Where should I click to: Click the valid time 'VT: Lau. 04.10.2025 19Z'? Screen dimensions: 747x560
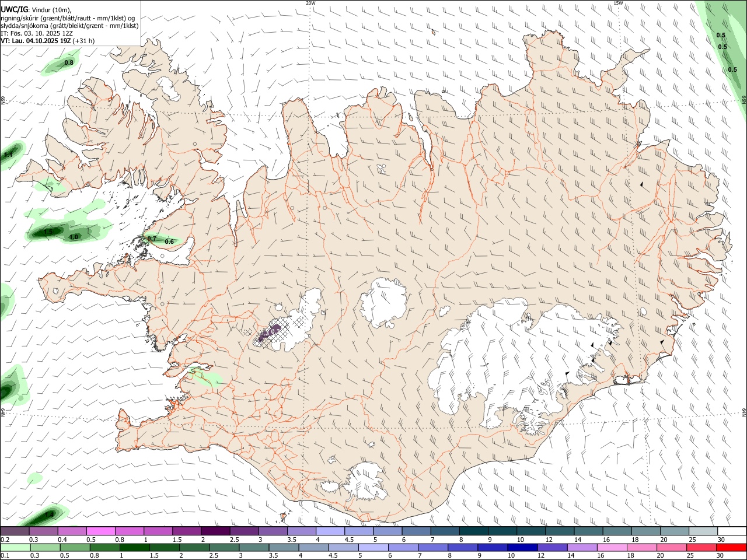pyautogui.click(x=36, y=41)
